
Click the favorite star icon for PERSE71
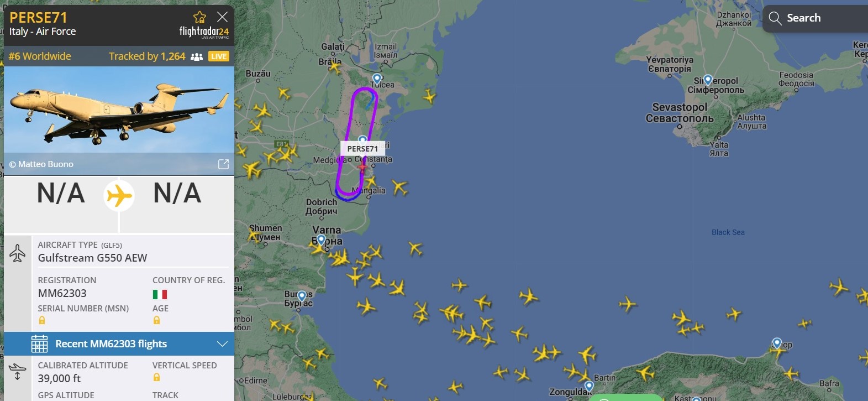199,17
